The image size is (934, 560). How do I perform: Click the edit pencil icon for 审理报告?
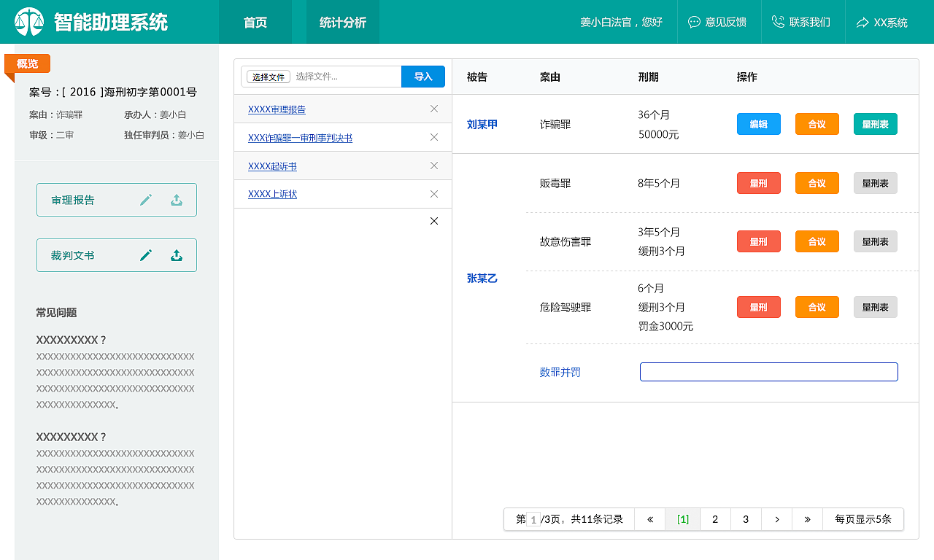146,200
